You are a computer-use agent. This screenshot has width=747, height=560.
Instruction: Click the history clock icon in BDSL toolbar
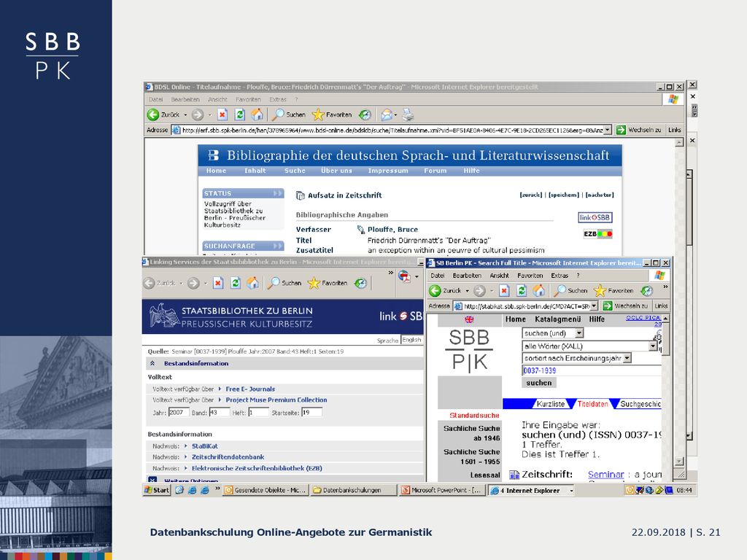365,114
